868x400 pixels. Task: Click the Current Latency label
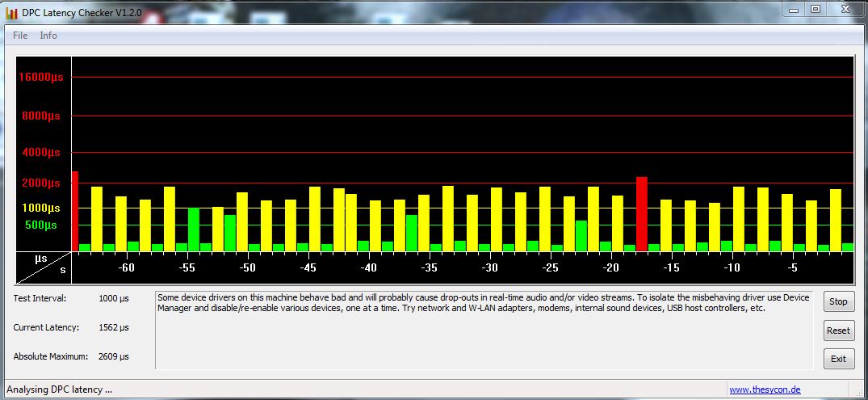tap(47, 327)
